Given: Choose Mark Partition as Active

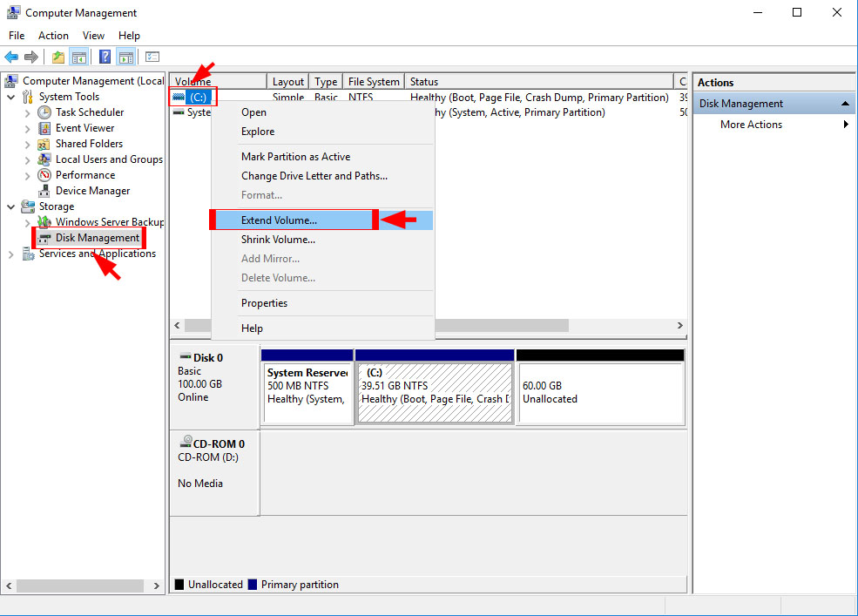Looking at the screenshot, I should point(323,157).
